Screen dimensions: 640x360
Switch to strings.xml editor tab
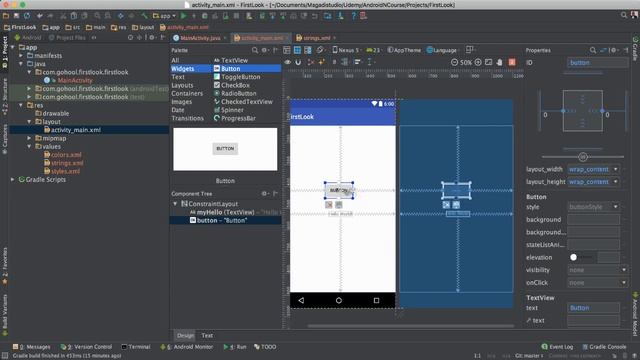pyautogui.click(x=316, y=38)
